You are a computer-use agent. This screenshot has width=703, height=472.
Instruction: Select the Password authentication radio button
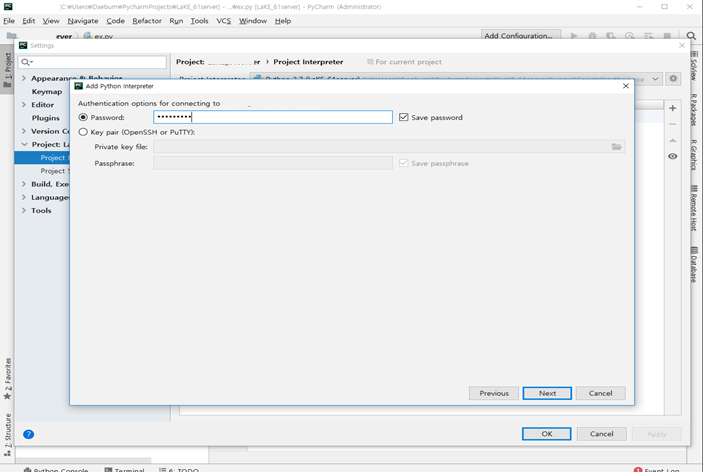[83, 117]
